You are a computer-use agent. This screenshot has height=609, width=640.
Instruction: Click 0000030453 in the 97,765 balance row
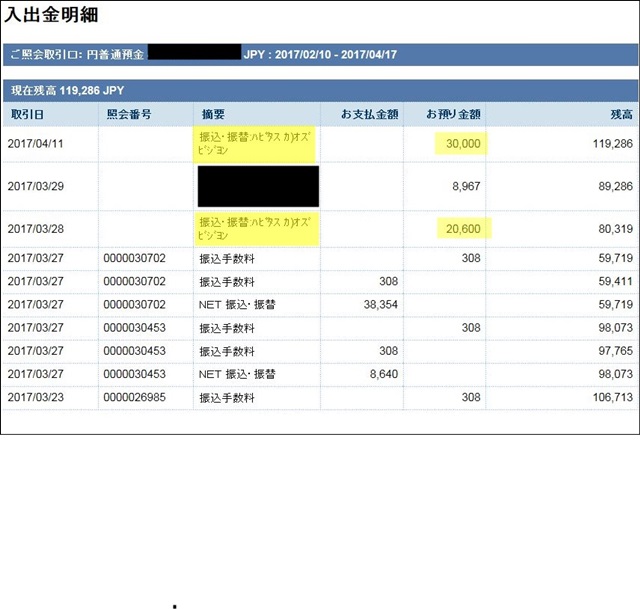coord(134,351)
